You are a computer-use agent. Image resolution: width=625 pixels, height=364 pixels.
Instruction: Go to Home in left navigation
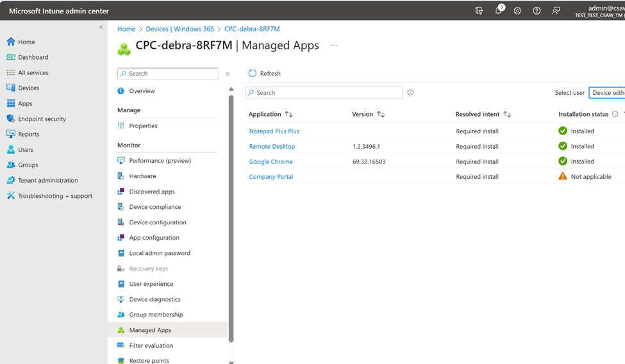(26, 42)
